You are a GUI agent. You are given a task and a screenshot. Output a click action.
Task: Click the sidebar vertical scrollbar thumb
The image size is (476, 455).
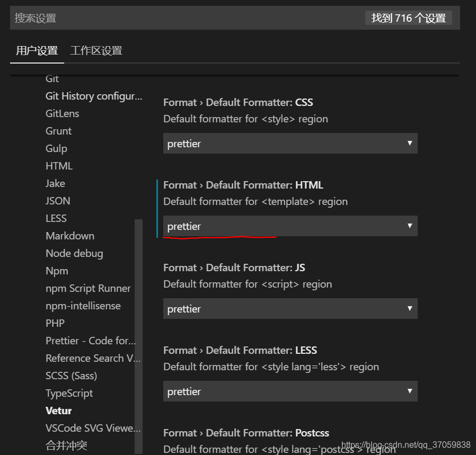(138, 336)
